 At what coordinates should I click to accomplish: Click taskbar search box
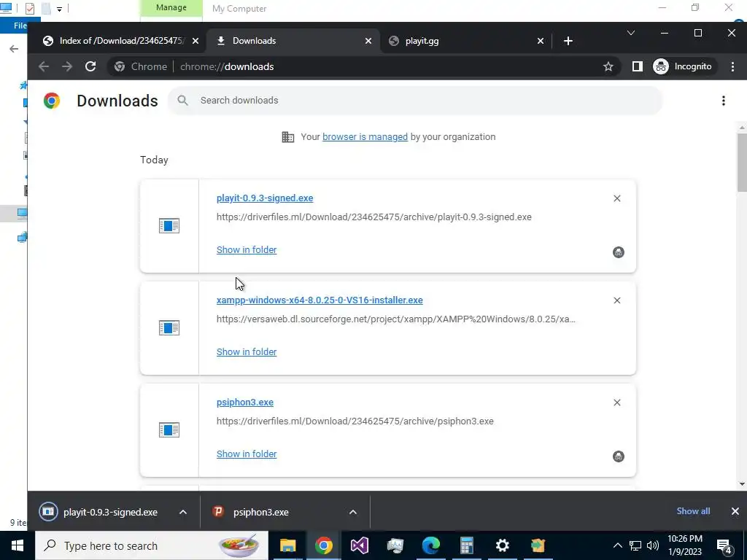[x=152, y=545]
